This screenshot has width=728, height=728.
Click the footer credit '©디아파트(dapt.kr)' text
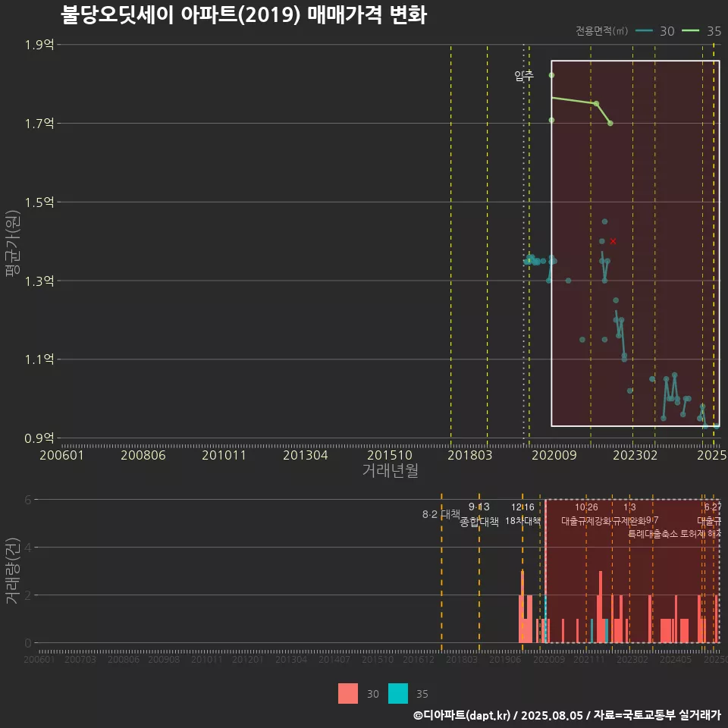[x=462, y=715]
